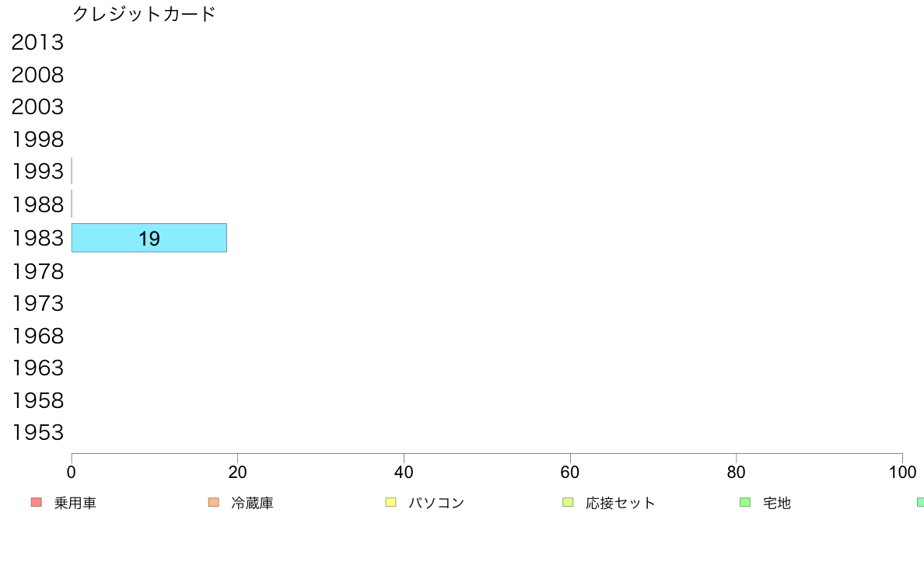Click the クレジットカード chart title
Image resolution: width=924 pixels, height=572 pixels.
click(144, 13)
